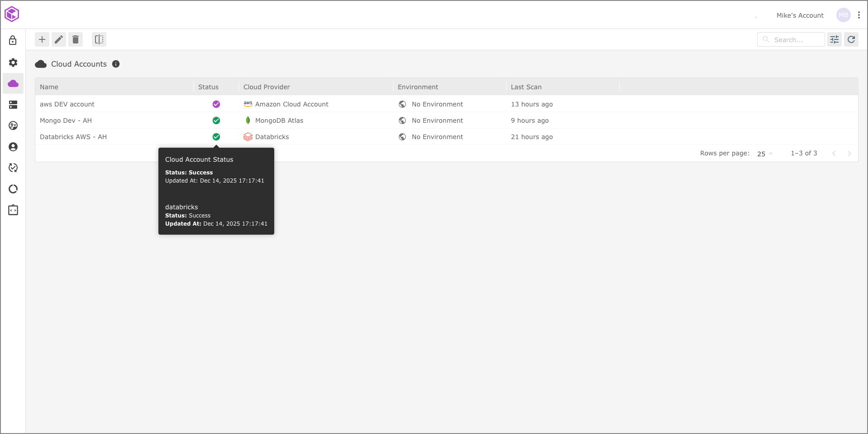Sort by the Cloud Provider column header
This screenshot has width=868, height=434.
pyautogui.click(x=267, y=87)
